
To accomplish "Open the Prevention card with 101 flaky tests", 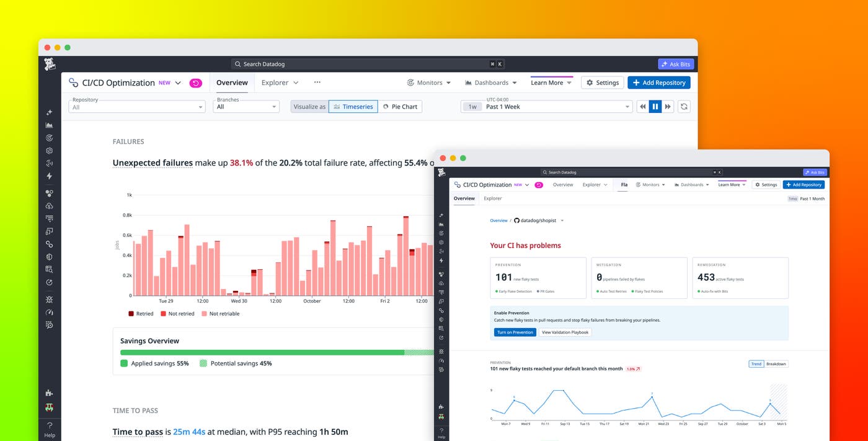I will [x=538, y=278].
